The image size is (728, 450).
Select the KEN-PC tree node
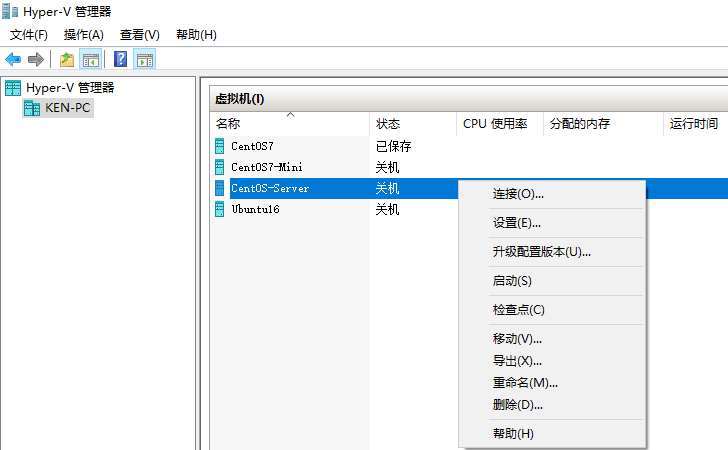coord(68,108)
